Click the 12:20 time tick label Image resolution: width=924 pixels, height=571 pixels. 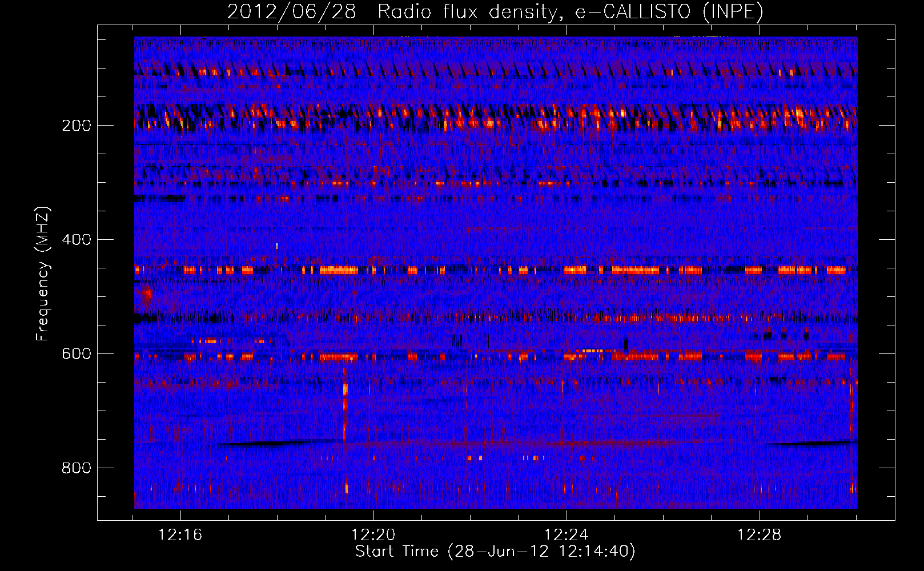point(373,535)
